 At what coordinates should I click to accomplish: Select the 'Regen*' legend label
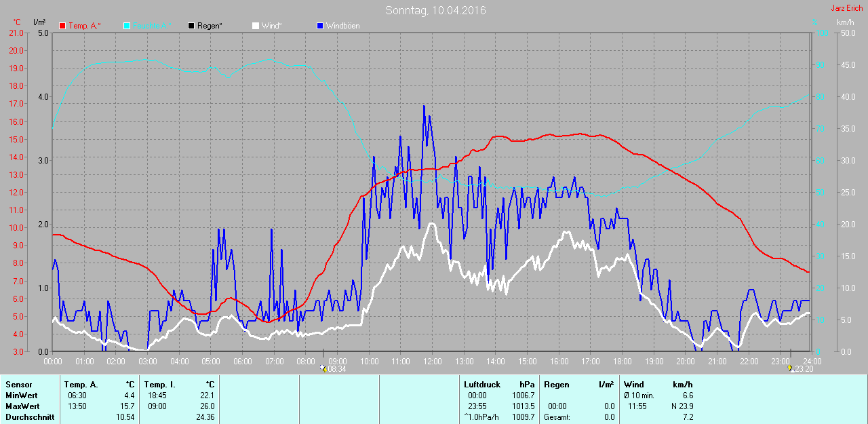[210, 26]
